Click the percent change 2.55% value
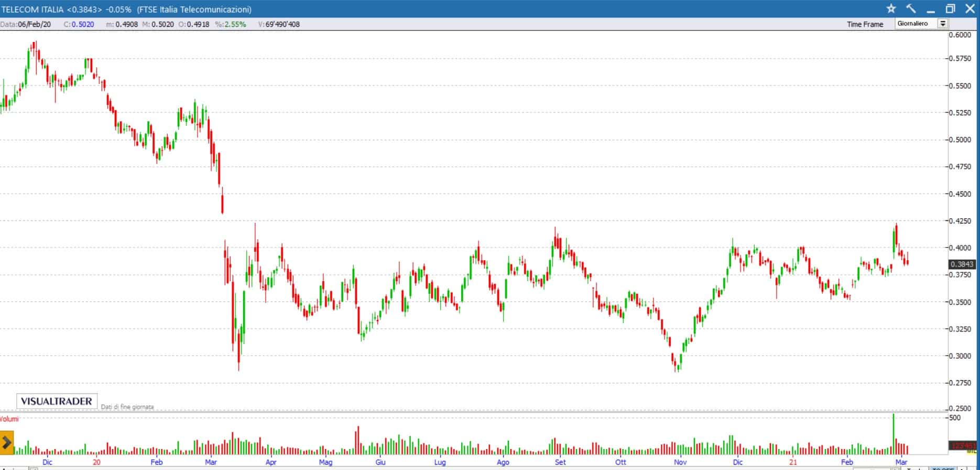980x470 pixels. (x=235, y=24)
